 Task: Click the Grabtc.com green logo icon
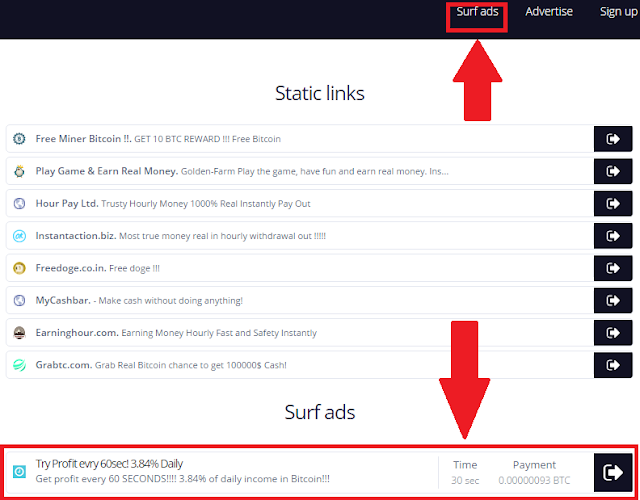click(19, 365)
